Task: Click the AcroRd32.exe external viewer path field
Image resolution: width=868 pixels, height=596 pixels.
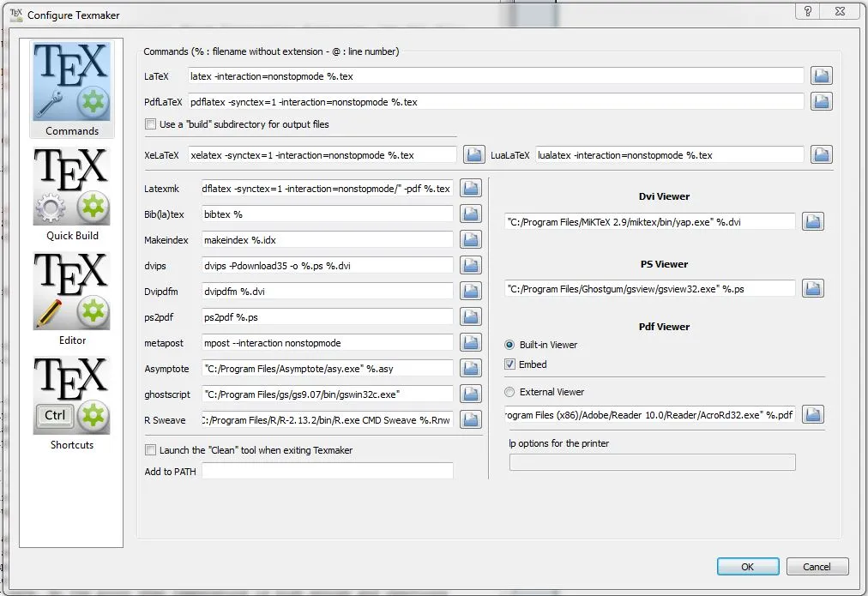Action: click(x=650, y=414)
